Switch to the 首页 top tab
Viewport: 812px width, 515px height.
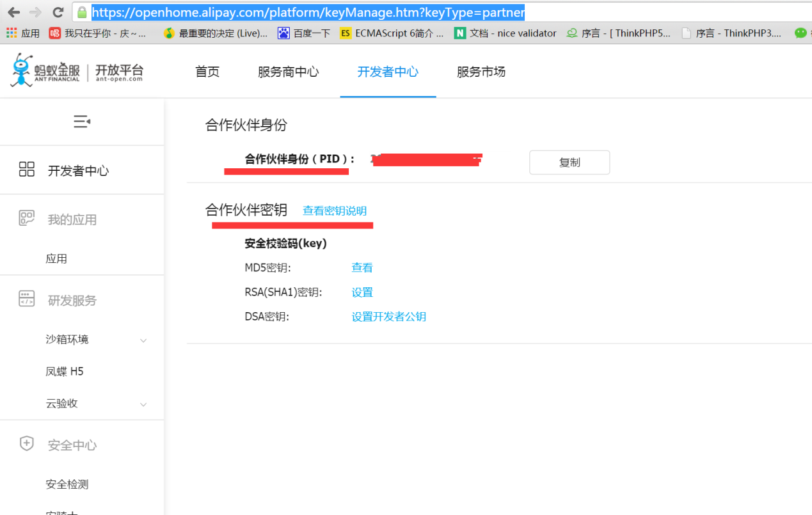click(x=207, y=72)
